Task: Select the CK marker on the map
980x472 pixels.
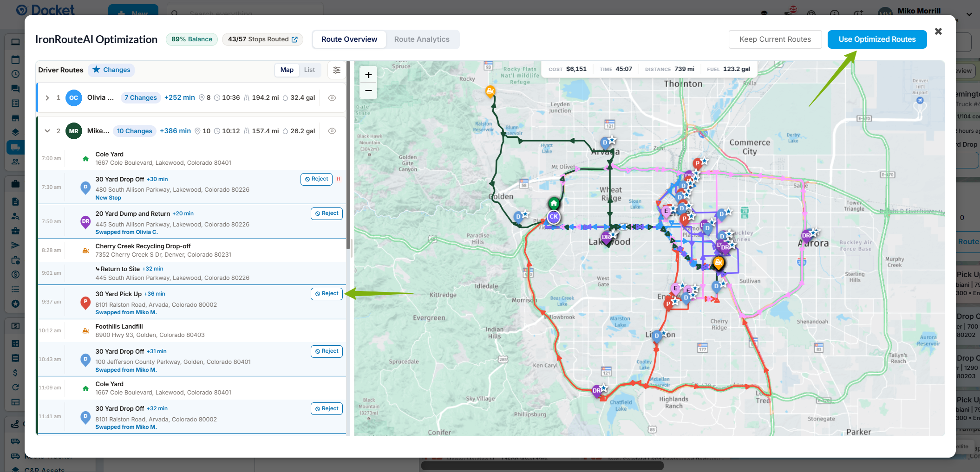Action: point(554,217)
